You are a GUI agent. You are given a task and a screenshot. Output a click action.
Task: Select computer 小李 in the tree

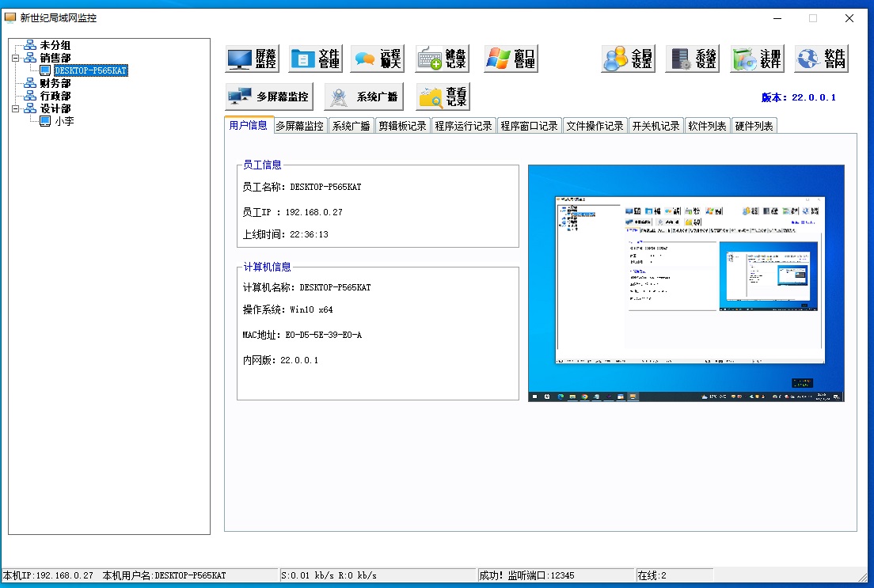63,121
